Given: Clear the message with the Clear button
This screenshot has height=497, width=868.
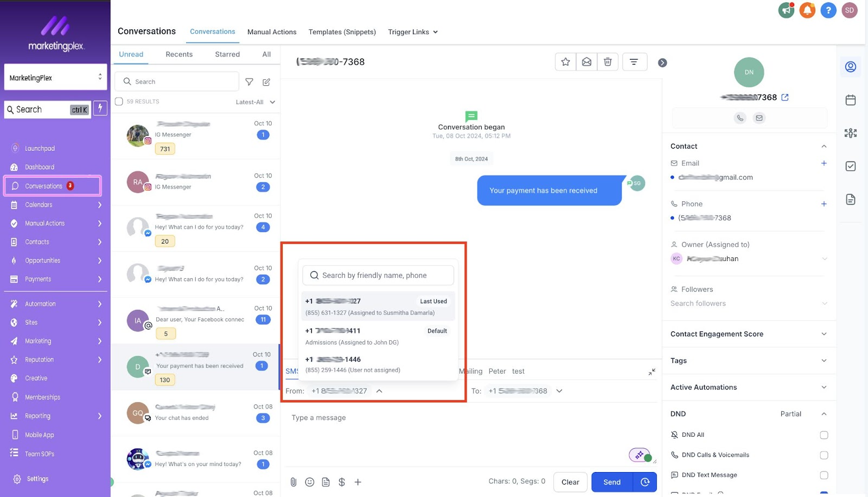Looking at the screenshot, I should [x=570, y=482].
